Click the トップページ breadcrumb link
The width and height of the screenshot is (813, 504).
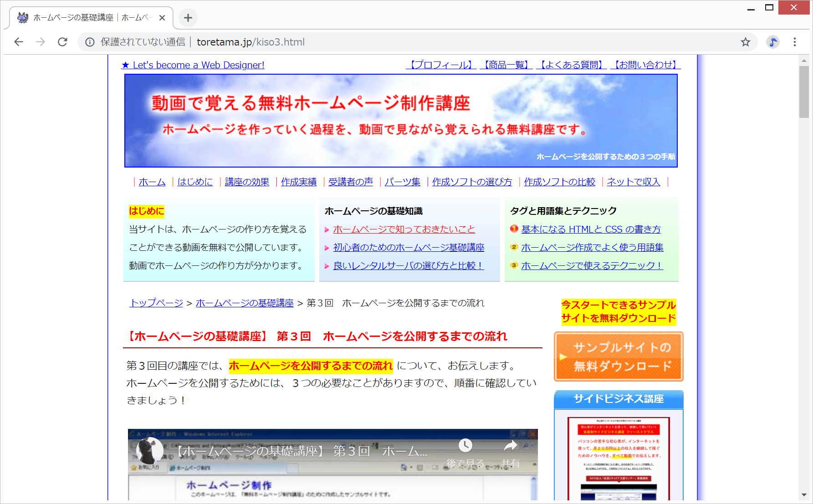(x=156, y=303)
